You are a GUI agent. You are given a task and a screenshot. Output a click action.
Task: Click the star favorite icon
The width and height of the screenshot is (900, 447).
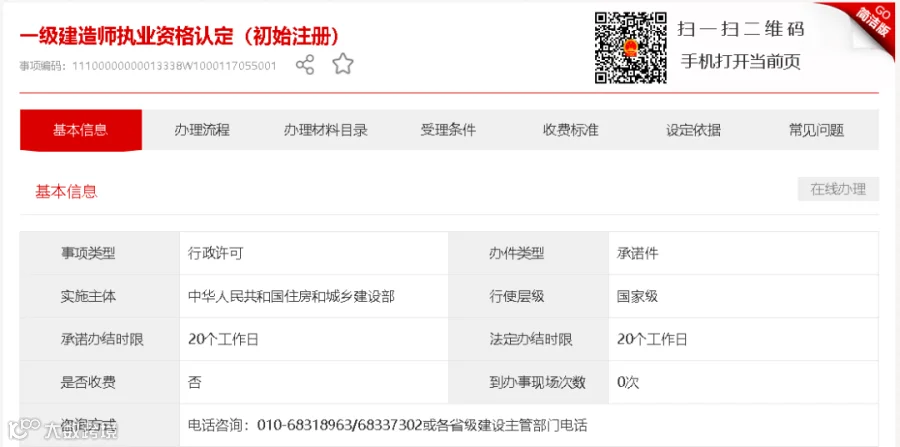[x=343, y=64]
